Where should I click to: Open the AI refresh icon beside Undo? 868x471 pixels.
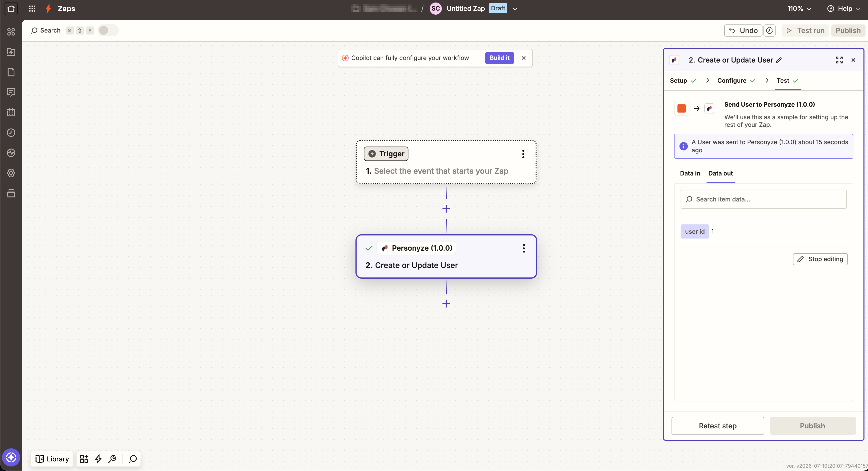[x=770, y=30]
